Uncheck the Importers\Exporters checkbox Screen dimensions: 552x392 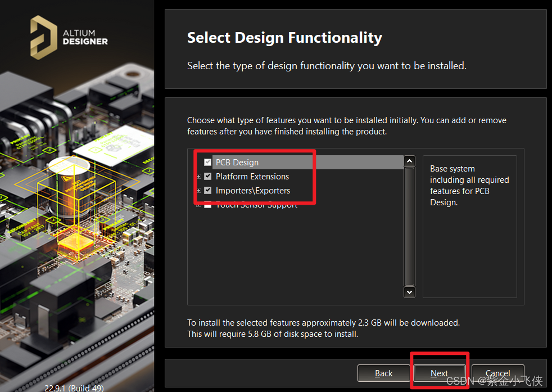(x=208, y=191)
